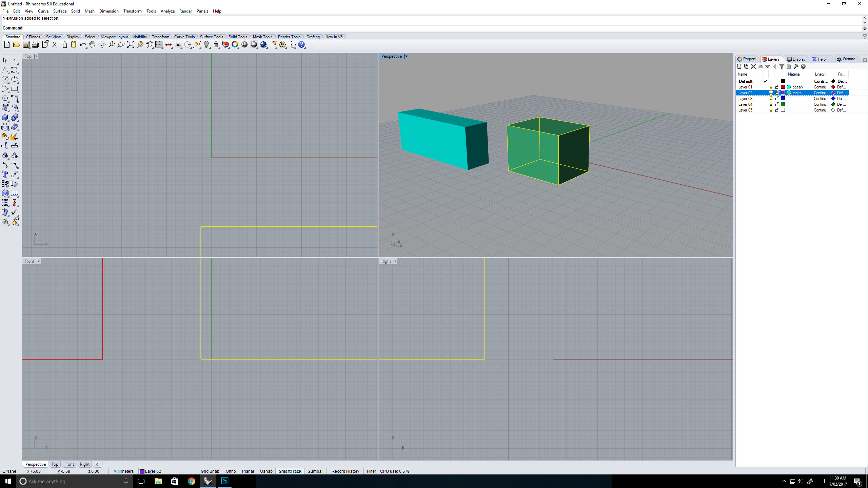Open the Right viewport title dropdown

[395, 261]
